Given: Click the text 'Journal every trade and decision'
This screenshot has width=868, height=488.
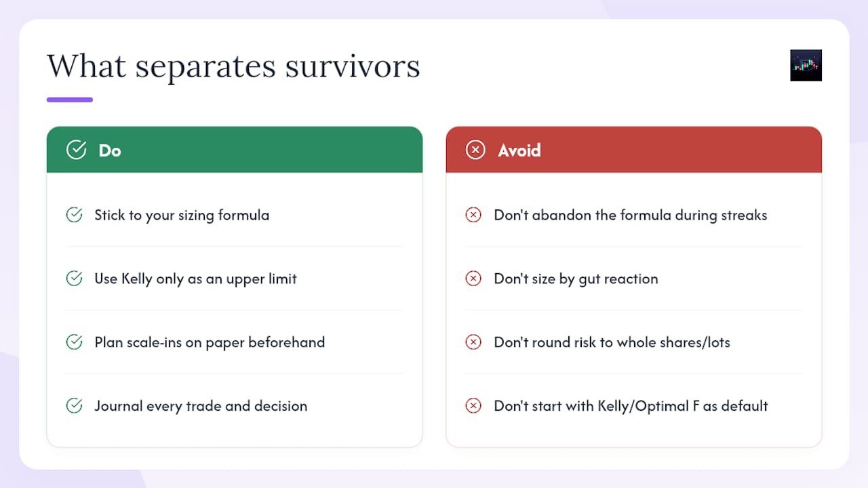Looking at the screenshot, I should (x=201, y=406).
